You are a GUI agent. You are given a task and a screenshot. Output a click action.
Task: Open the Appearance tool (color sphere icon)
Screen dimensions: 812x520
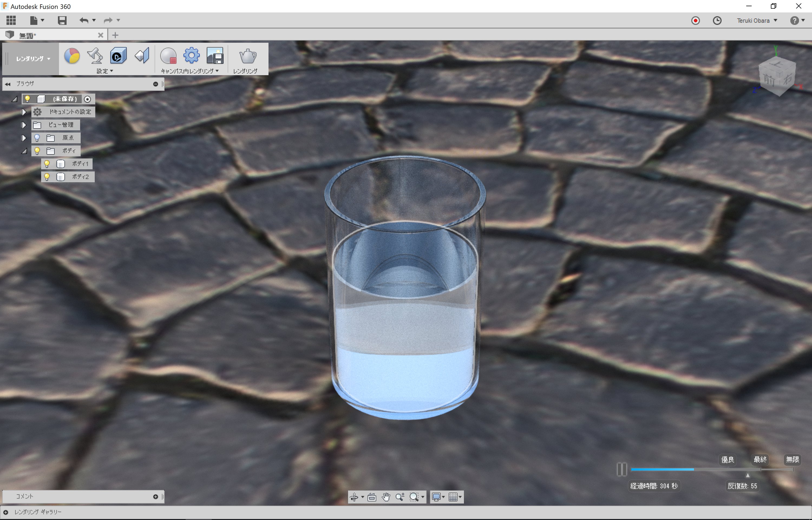72,56
